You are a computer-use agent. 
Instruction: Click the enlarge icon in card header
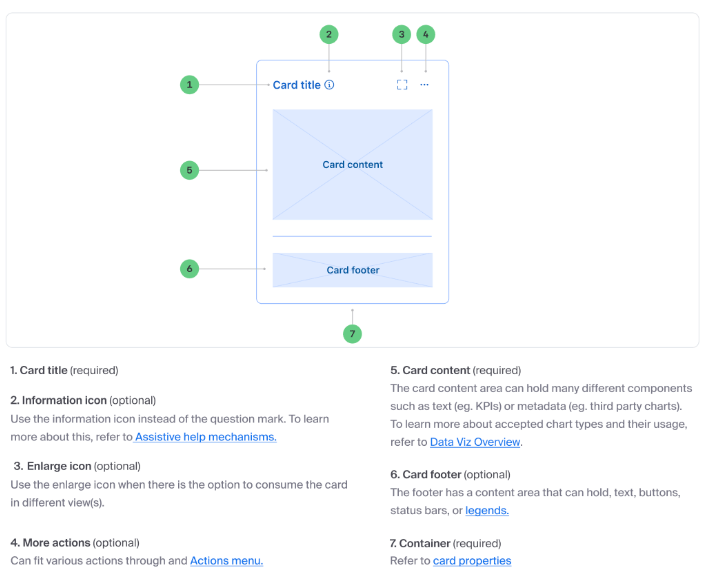[402, 85]
